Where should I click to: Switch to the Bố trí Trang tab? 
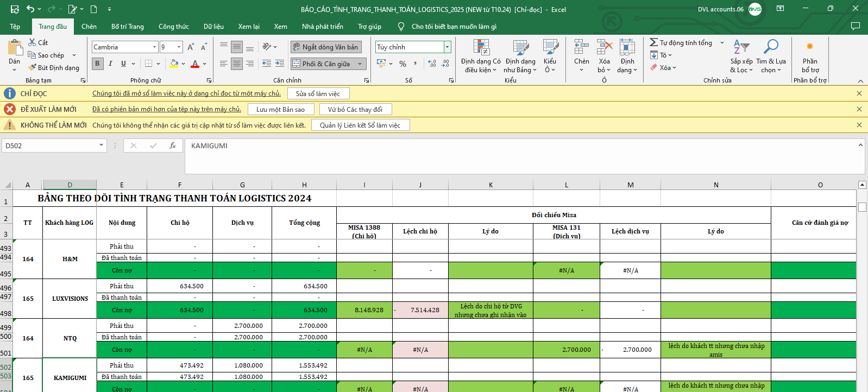[128, 26]
